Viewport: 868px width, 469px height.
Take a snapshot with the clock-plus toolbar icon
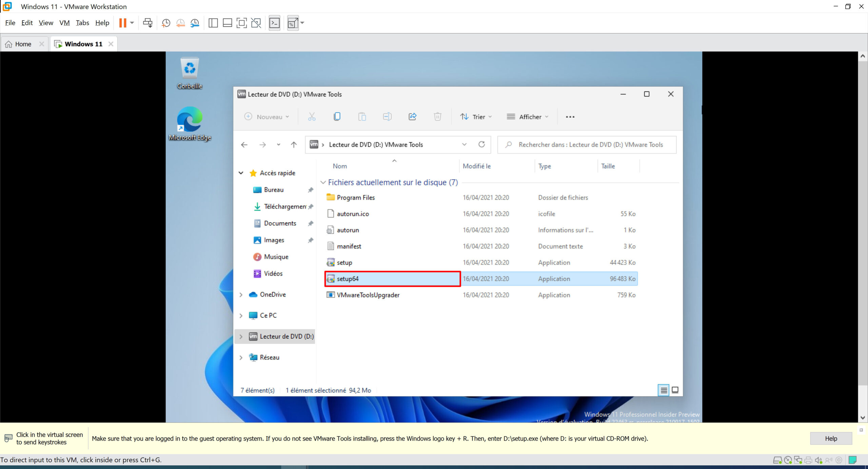166,23
